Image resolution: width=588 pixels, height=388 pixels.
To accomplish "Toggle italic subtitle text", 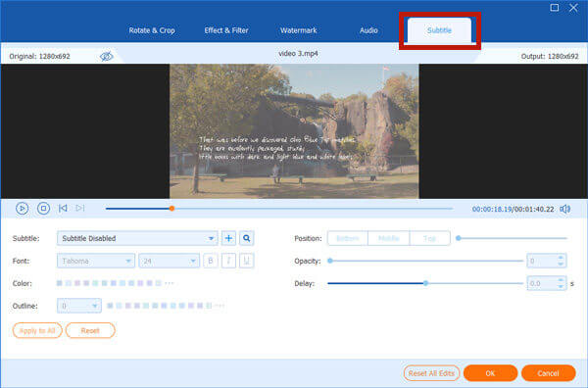I will tap(228, 261).
